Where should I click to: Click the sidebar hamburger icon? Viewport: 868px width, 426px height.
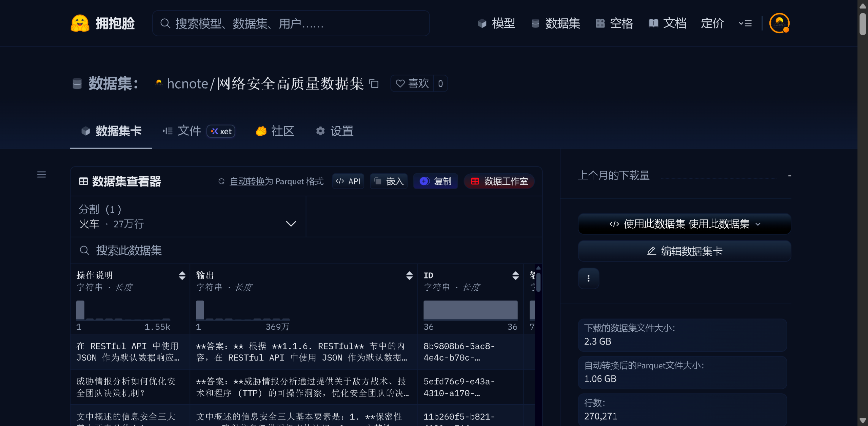[x=41, y=174]
